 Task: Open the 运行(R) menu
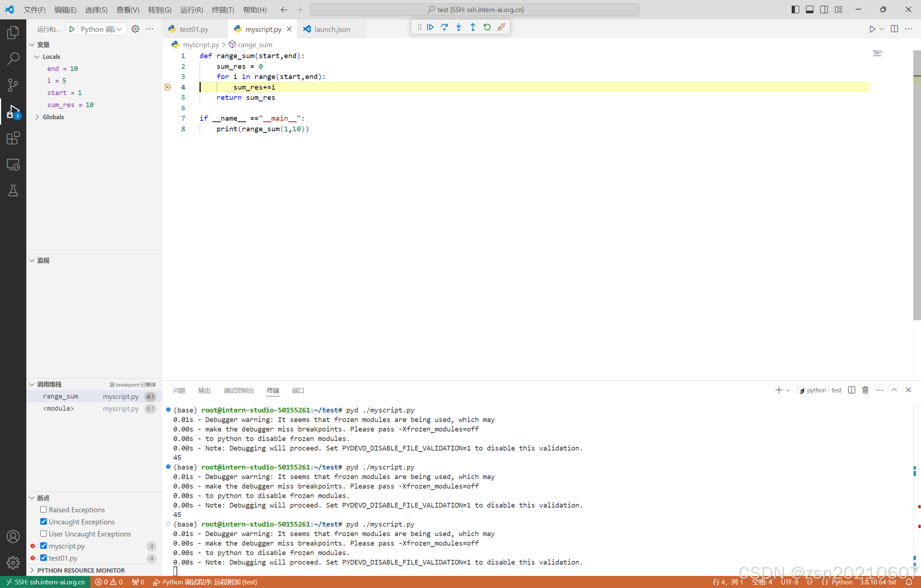192,10
